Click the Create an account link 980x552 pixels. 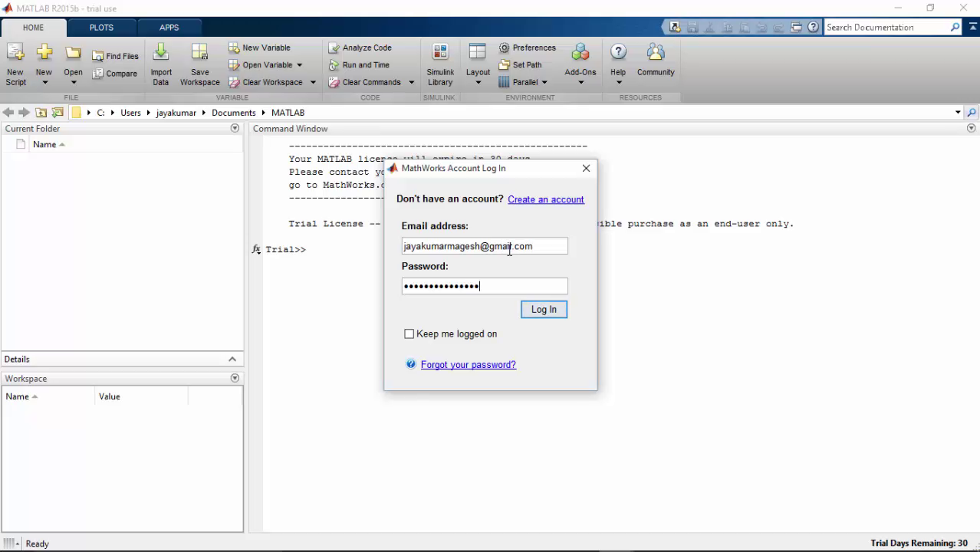pos(546,199)
